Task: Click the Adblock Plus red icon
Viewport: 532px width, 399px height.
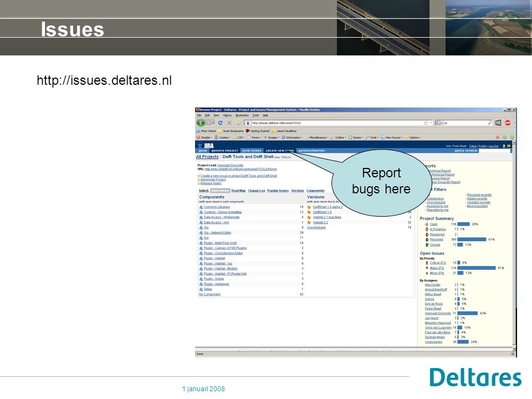Action: point(508,123)
